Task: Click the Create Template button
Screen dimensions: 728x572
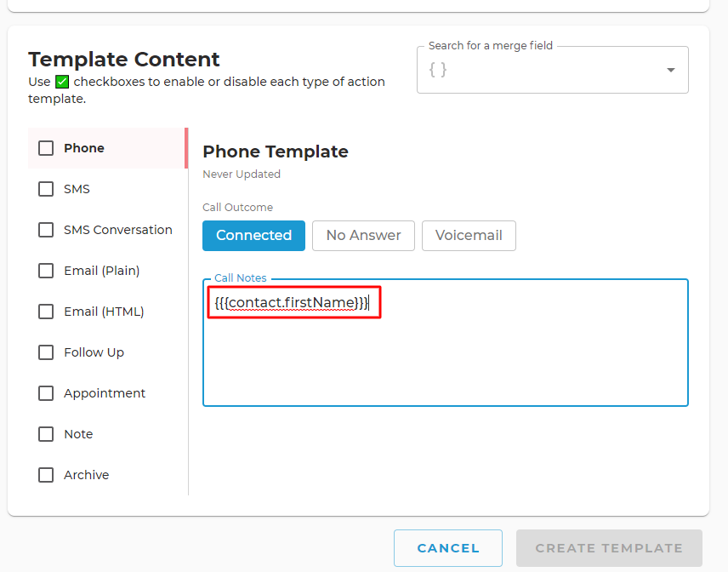Action: click(x=609, y=548)
